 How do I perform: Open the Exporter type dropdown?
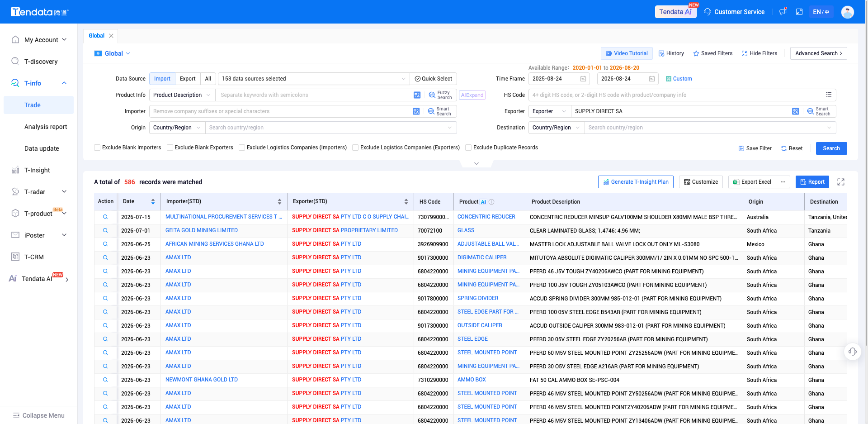pyautogui.click(x=550, y=111)
